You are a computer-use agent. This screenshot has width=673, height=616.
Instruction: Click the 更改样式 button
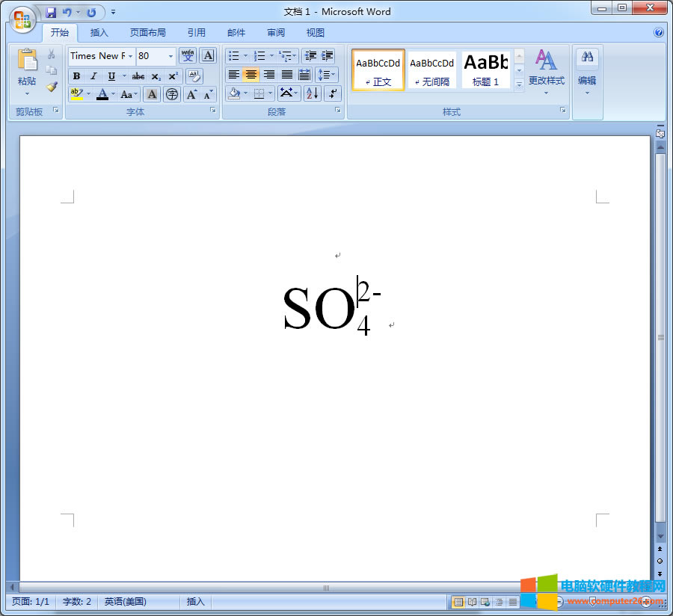tap(546, 71)
